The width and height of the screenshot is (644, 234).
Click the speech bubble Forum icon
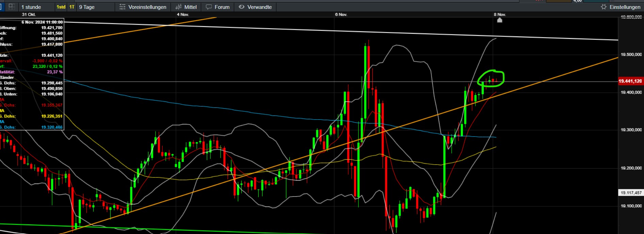pos(209,7)
